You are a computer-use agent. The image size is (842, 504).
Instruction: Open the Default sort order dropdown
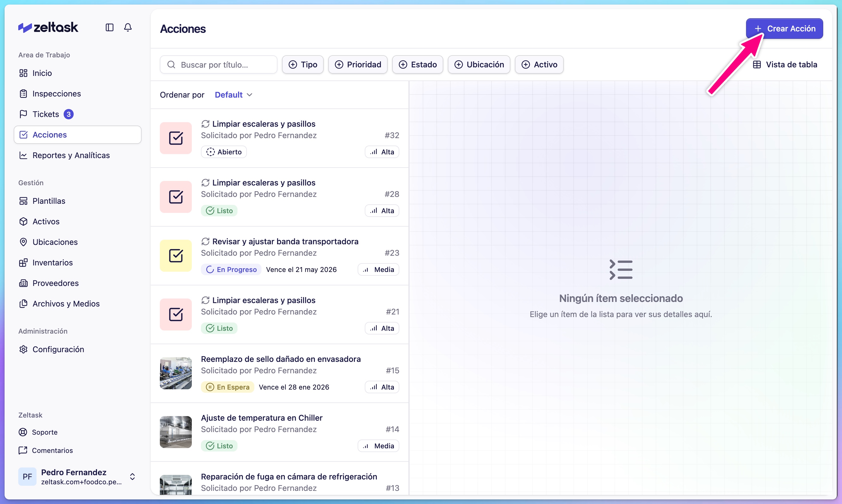click(x=233, y=94)
